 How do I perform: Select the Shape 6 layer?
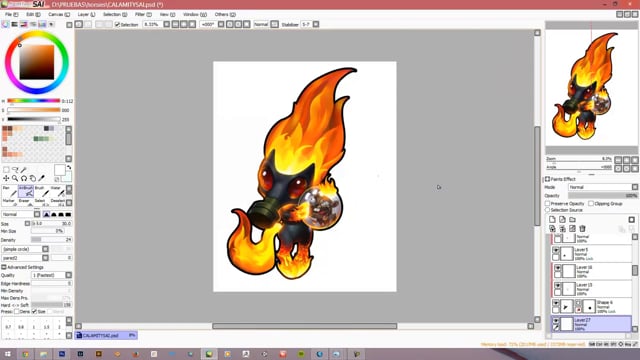[x=591, y=306]
